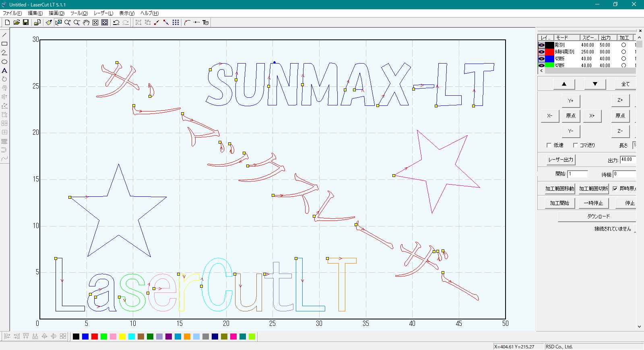Click the 一時停止 button
Image resolution: width=644 pixels, height=350 pixels.
[594, 203]
